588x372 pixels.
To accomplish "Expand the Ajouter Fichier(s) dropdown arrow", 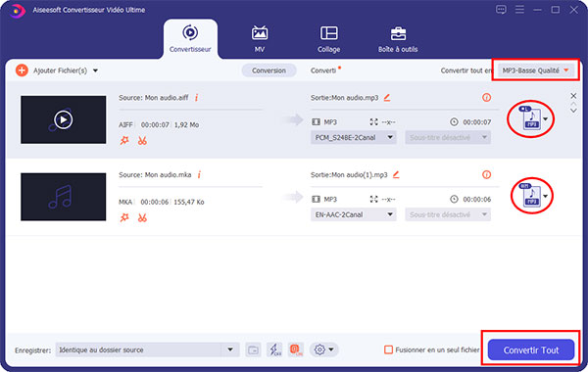I will point(96,70).
